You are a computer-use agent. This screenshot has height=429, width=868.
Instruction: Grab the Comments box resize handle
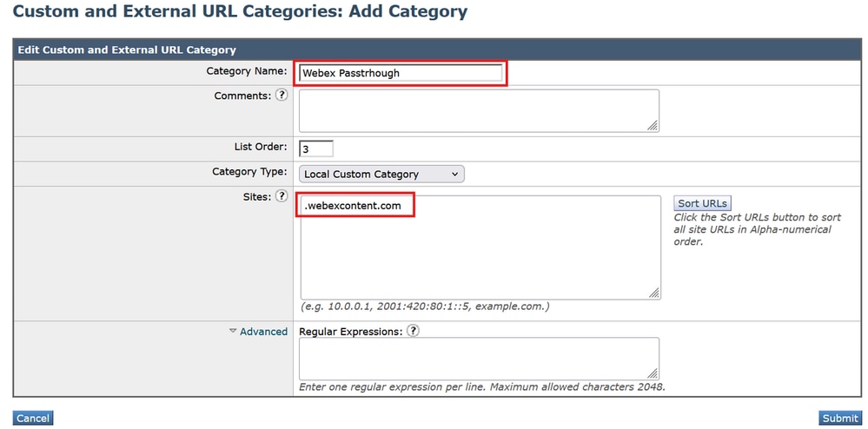coord(652,125)
